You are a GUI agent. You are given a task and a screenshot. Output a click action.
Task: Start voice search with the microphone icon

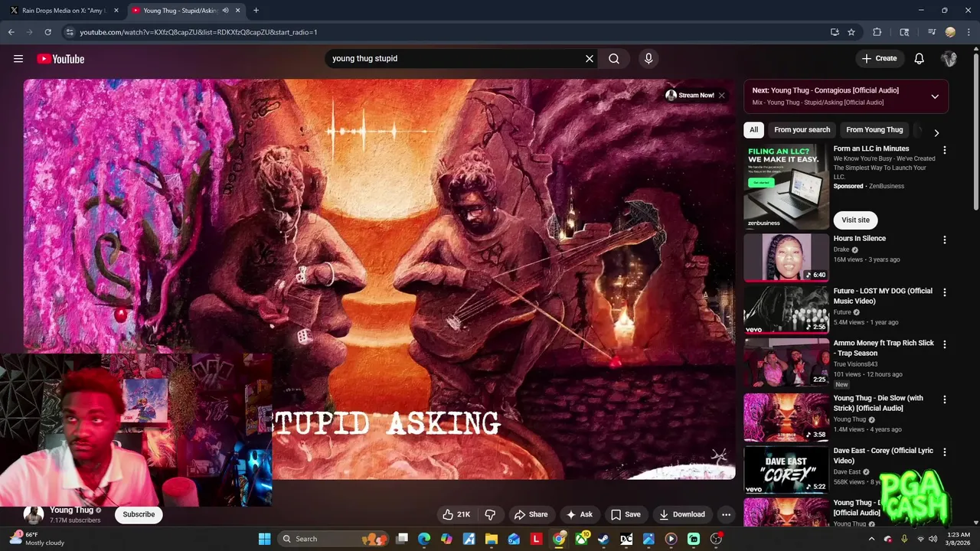pos(648,59)
